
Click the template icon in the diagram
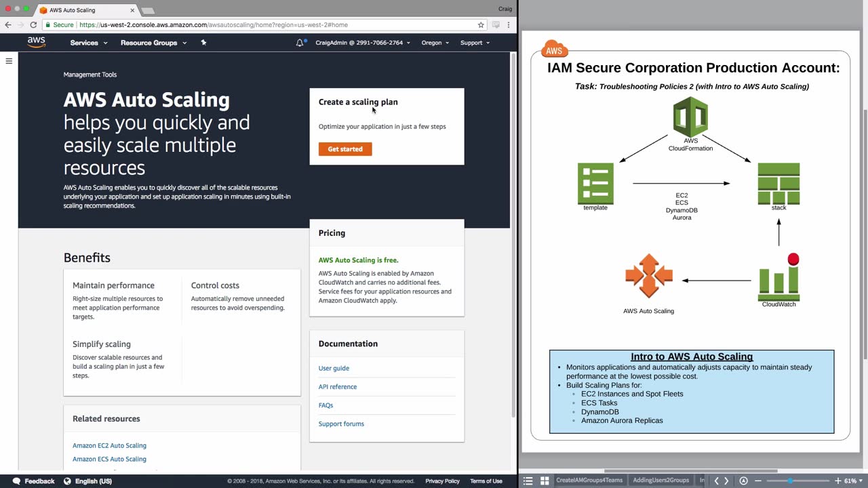[x=595, y=183]
